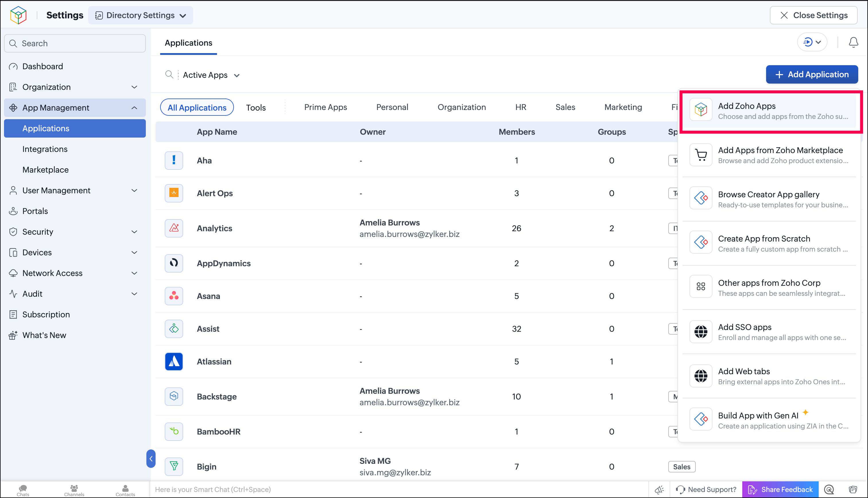Open Integrations in the sidebar
The width and height of the screenshot is (868, 498).
click(x=45, y=149)
